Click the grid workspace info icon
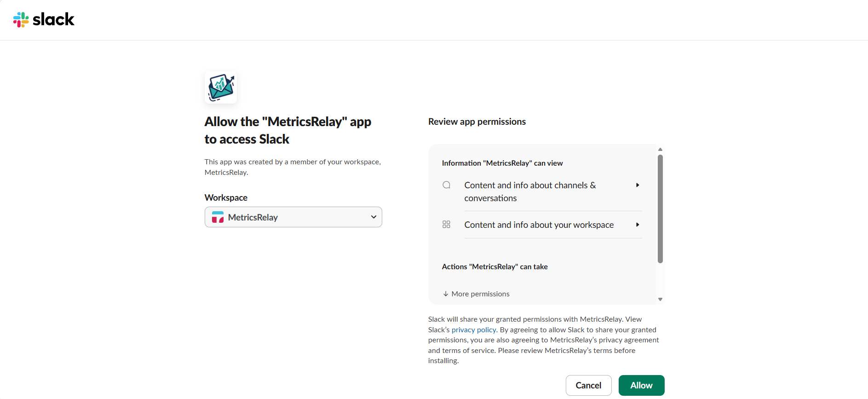Viewport: 868px width, 399px height. (446, 225)
